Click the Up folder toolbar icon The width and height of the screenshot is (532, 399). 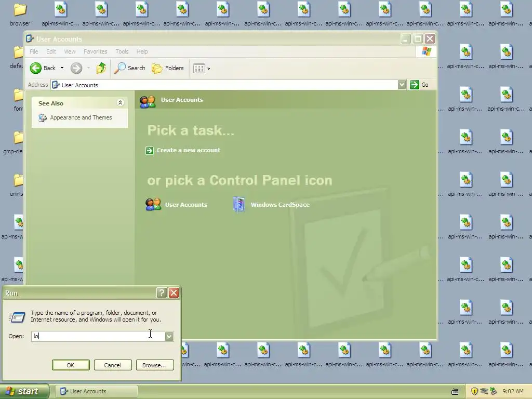click(x=101, y=68)
